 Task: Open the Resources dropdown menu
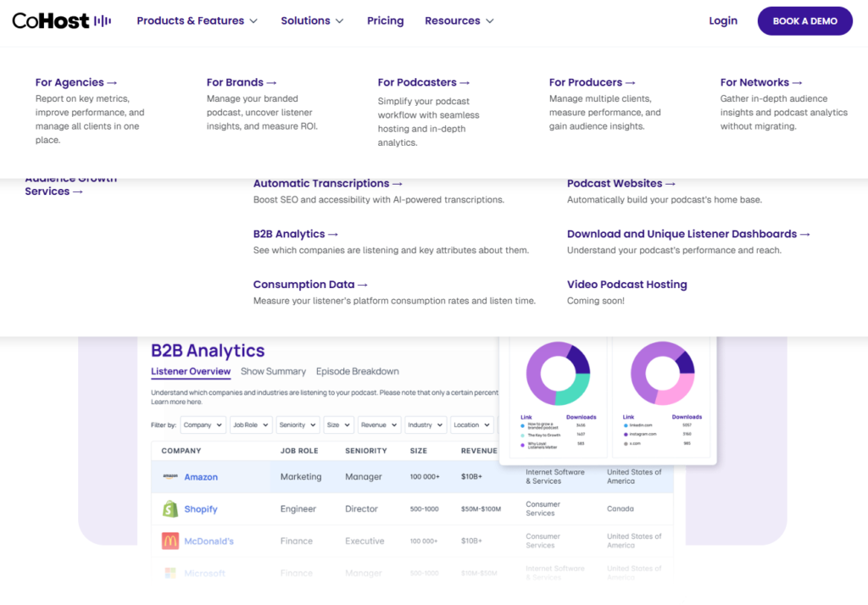click(459, 21)
